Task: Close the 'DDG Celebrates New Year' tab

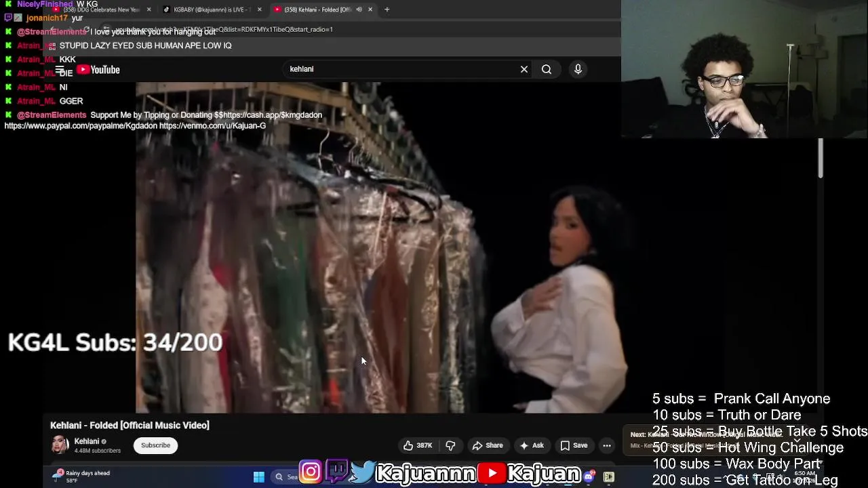Action: coord(149,9)
